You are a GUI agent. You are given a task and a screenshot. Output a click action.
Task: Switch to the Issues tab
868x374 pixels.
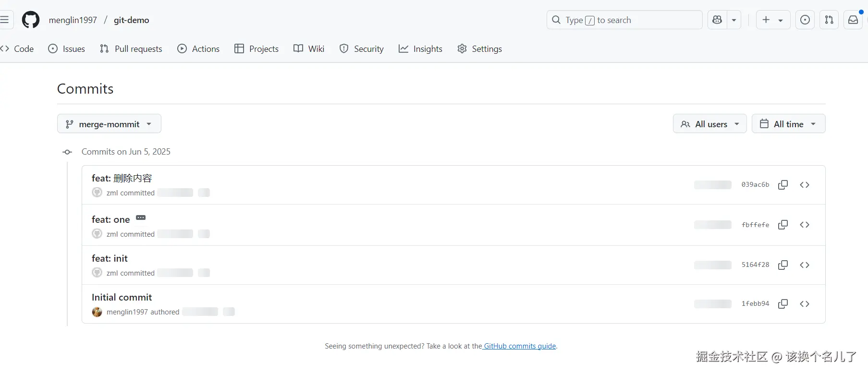(67, 48)
